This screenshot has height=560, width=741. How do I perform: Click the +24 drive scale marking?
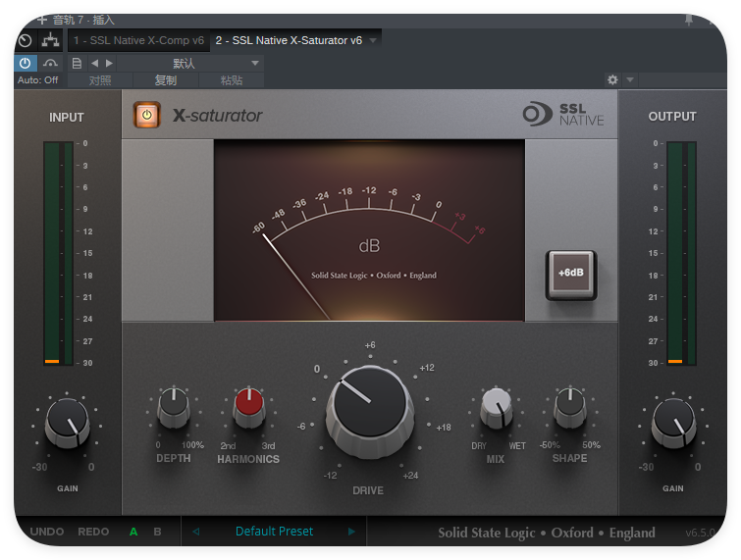(x=410, y=476)
